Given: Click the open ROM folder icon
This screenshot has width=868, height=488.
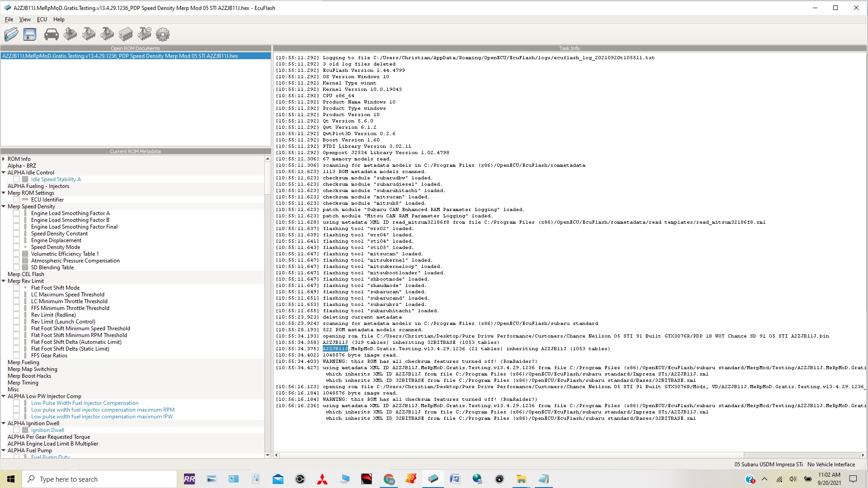Looking at the screenshot, I should [11, 34].
